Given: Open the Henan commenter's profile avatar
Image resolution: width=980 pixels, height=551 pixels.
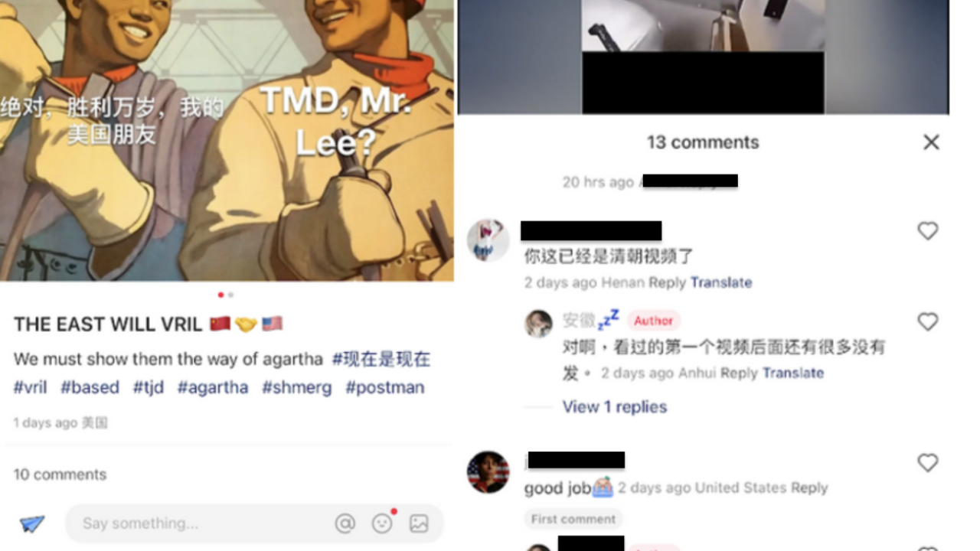Looking at the screenshot, I should [488, 240].
